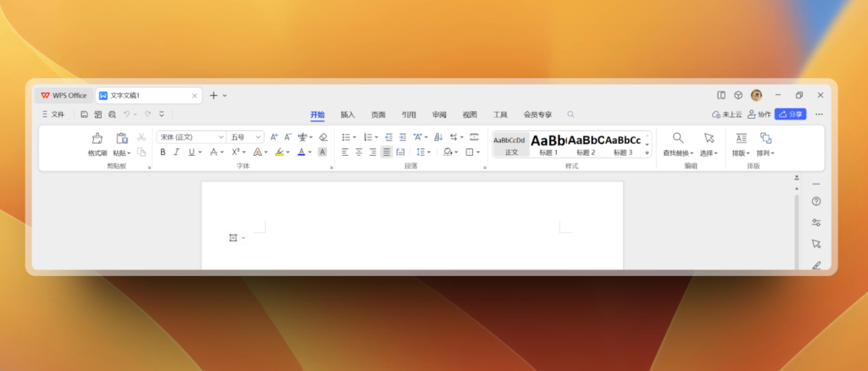Toggle Bold formatting
The height and width of the screenshot is (371, 868).
pyautogui.click(x=163, y=152)
